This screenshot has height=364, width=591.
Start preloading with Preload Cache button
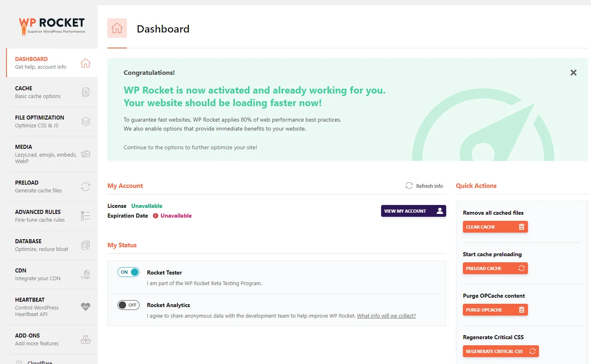coord(495,268)
